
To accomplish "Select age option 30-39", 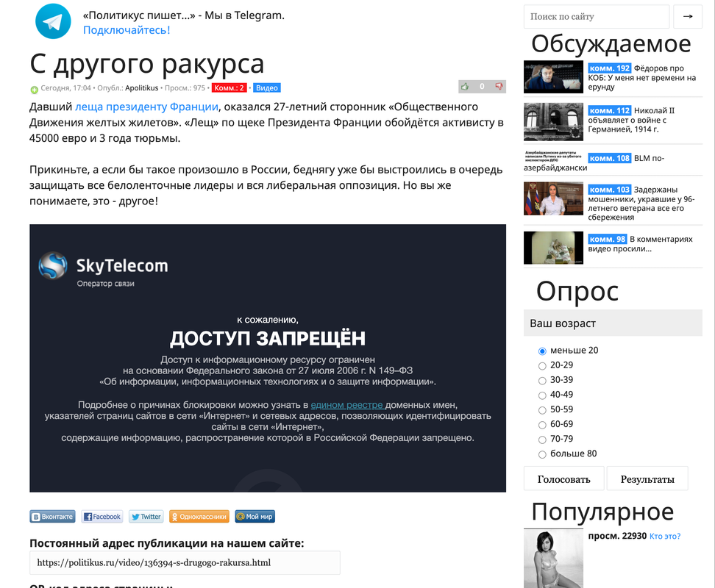I will pos(542,381).
